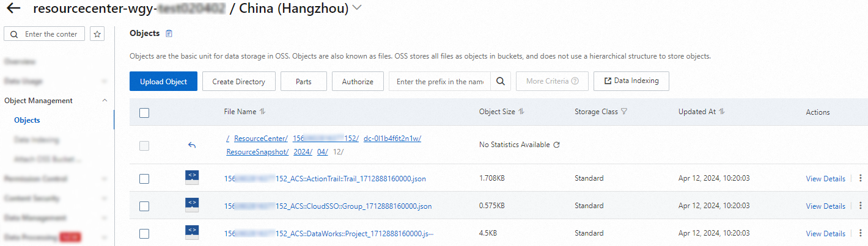Viewport: 868px width, 246px height.
Task: View Details for DataWorks::Project file
Action: click(826, 234)
